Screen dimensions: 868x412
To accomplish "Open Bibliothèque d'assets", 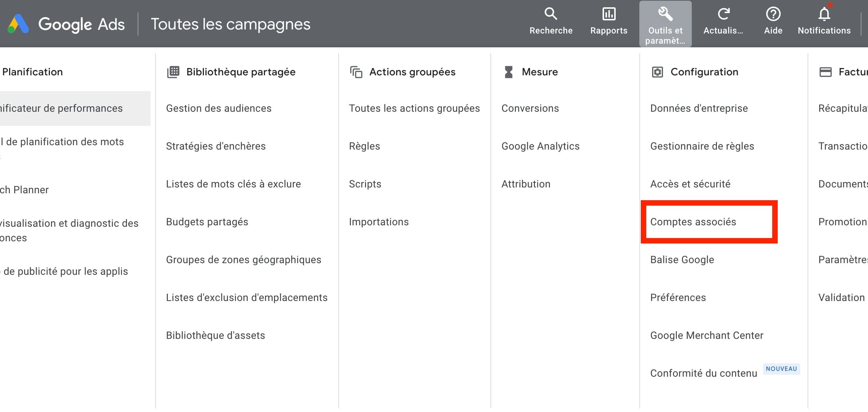I will pos(216,336).
